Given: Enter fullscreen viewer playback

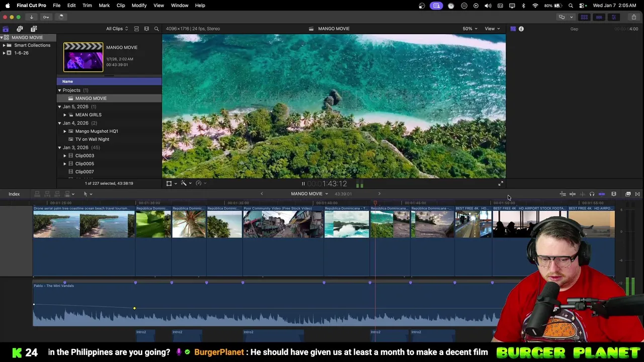Looking at the screenshot, I should point(501,184).
